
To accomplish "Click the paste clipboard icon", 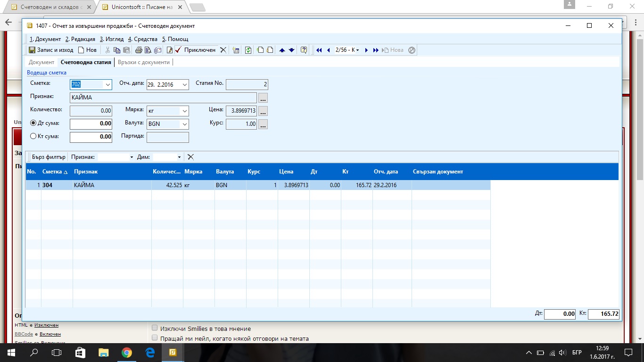I will (126, 50).
